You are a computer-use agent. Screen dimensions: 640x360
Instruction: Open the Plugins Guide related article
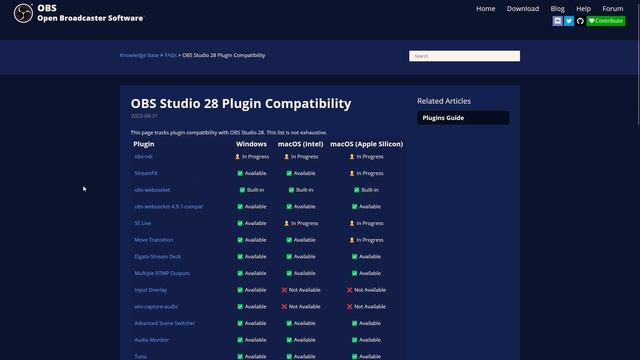(x=463, y=118)
